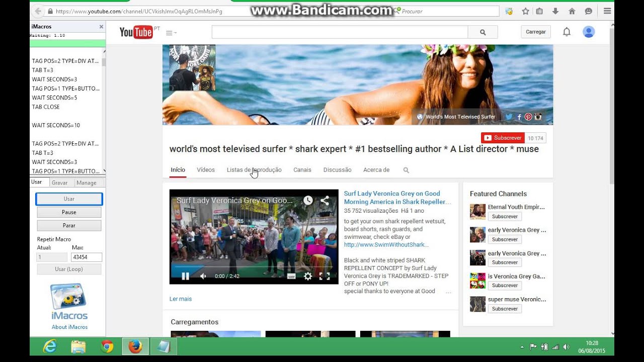Open the Firefox downloads arrow icon
Viewport: 644px width, 362px height.
click(555, 11)
